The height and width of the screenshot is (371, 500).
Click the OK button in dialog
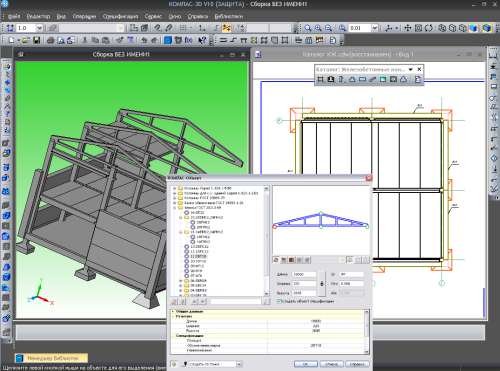click(x=306, y=364)
